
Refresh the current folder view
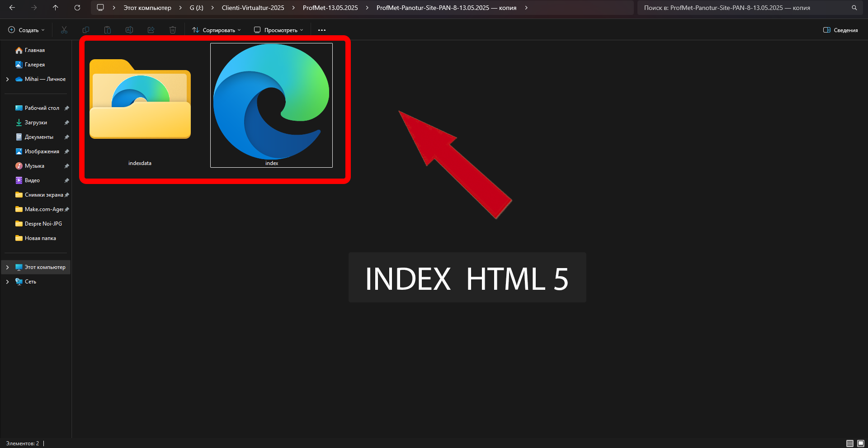tap(77, 8)
